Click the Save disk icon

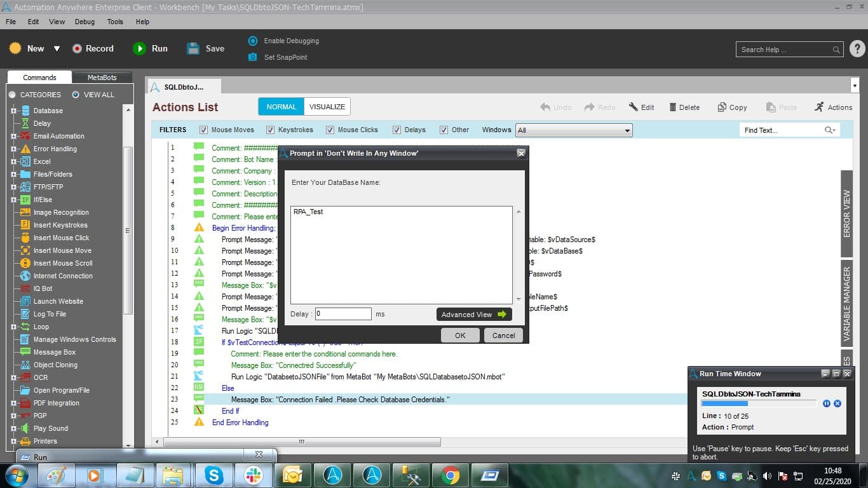[193, 48]
